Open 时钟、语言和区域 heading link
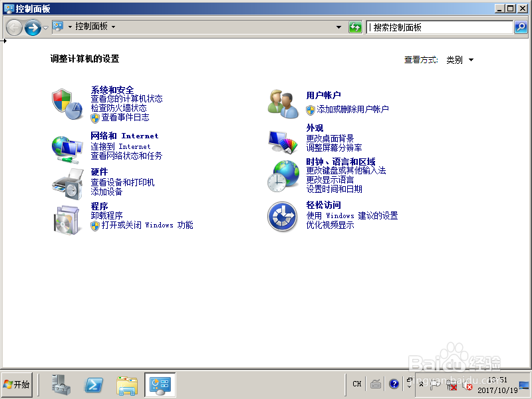The width and height of the screenshot is (532, 399). pos(340,162)
